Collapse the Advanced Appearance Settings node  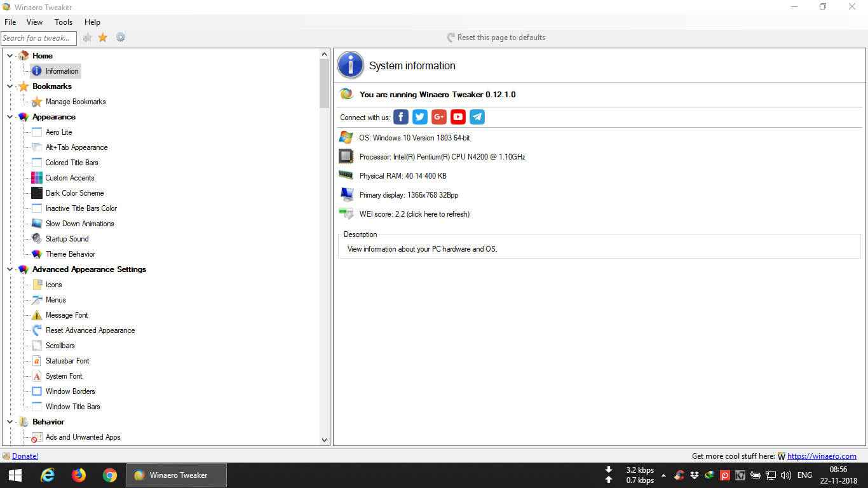click(10, 269)
